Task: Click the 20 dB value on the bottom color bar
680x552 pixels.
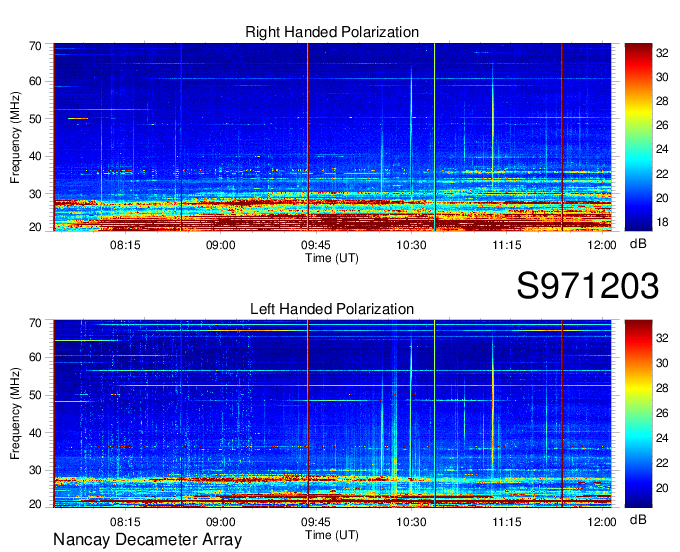Action: point(662,488)
